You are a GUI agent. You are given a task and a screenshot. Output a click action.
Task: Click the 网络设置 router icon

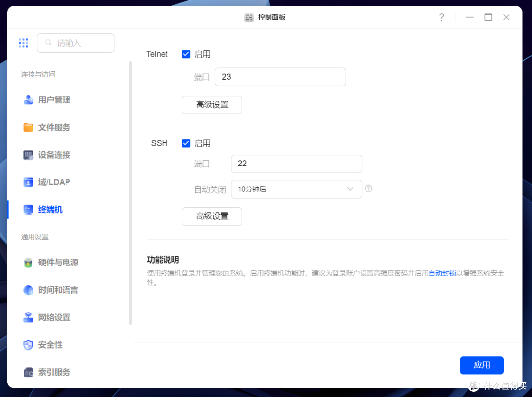pyautogui.click(x=28, y=317)
